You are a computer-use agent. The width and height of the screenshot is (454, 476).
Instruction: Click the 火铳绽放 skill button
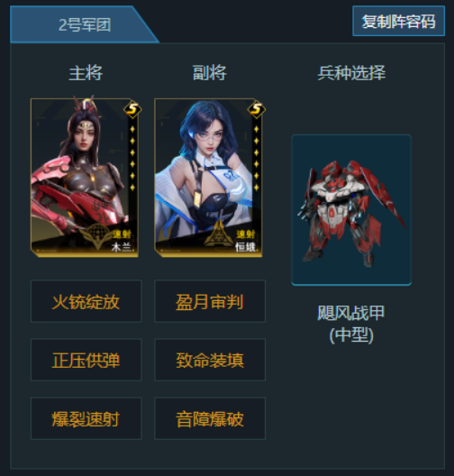point(86,301)
